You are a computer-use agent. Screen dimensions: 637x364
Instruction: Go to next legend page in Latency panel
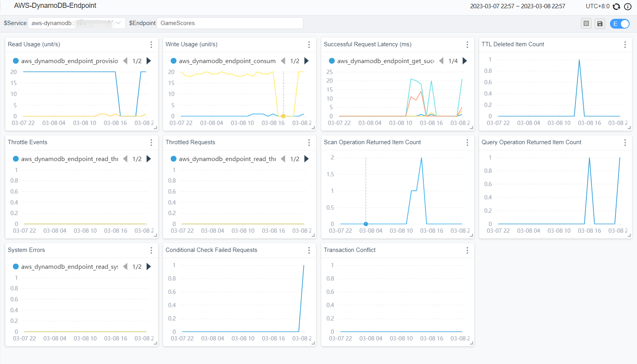[465, 61]
